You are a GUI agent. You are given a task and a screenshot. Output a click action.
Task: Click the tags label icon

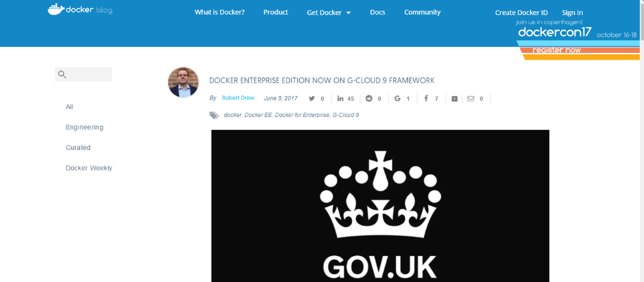pos(214,115)
